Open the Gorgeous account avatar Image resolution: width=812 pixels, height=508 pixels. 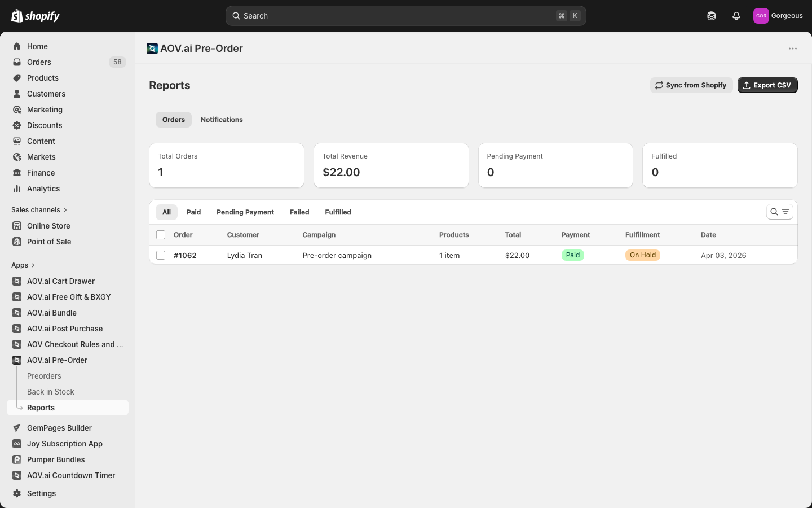(x=761, y=16)
